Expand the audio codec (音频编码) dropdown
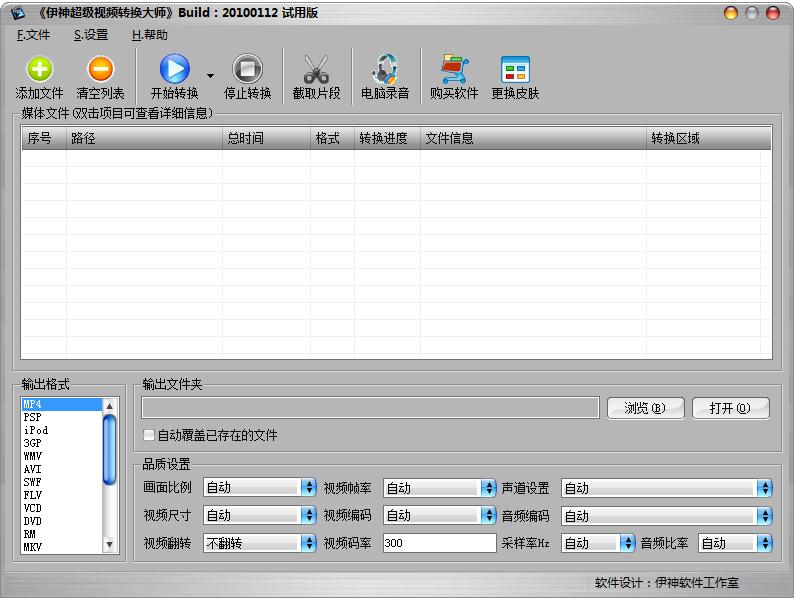Viewport: 794px width, 598px height. (666, 516)
